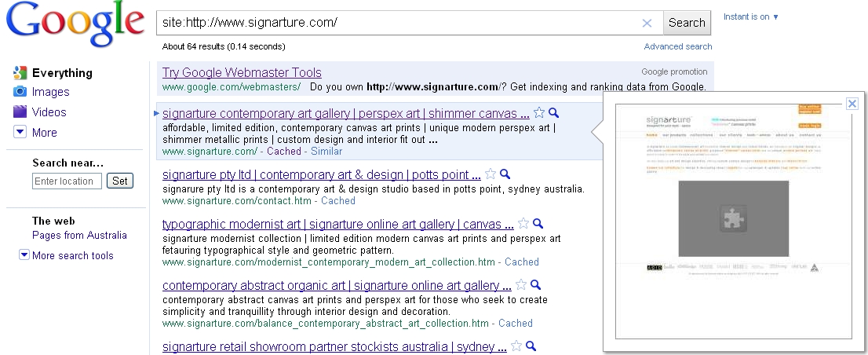Switch to Images results

50,92
